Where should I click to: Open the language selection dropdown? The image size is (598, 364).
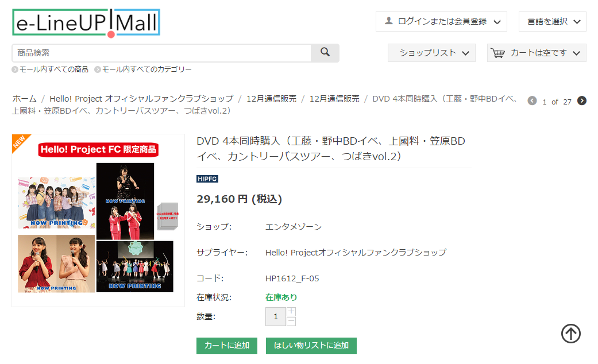[x=552, y=21]
